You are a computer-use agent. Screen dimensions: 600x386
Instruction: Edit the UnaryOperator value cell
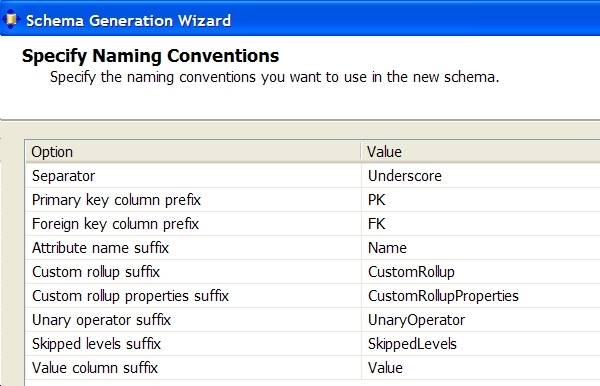pyautogui.click(x=481, y=320)
